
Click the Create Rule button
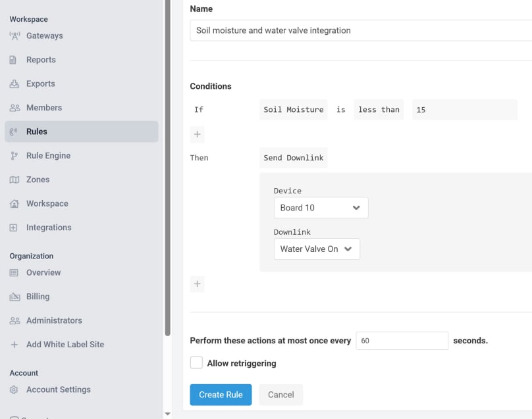coord(221,395)
